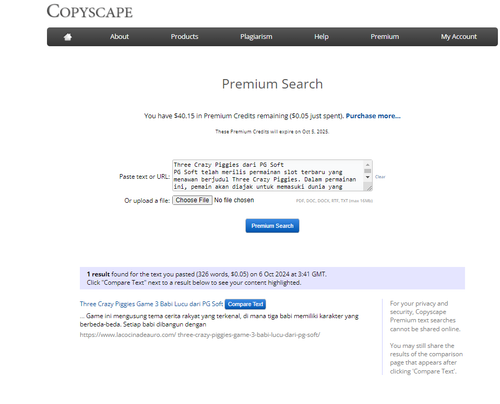Select the No file chosen label
This screenshot has height=404, width=500.
pos(234,200)
